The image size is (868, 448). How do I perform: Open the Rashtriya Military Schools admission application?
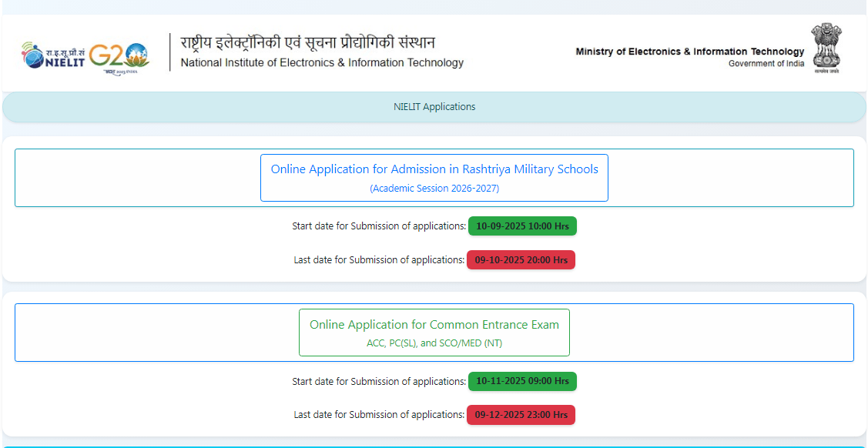click(x=434, y=169)
